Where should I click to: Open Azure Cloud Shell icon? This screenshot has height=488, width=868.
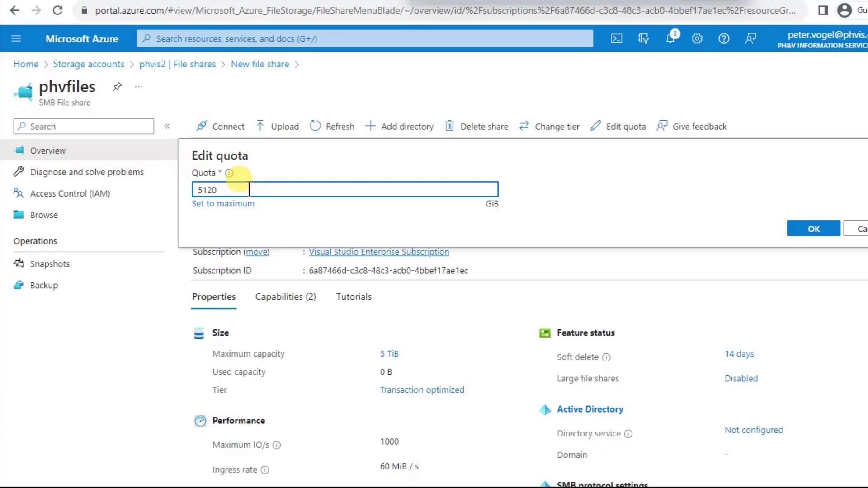point(617,39)
